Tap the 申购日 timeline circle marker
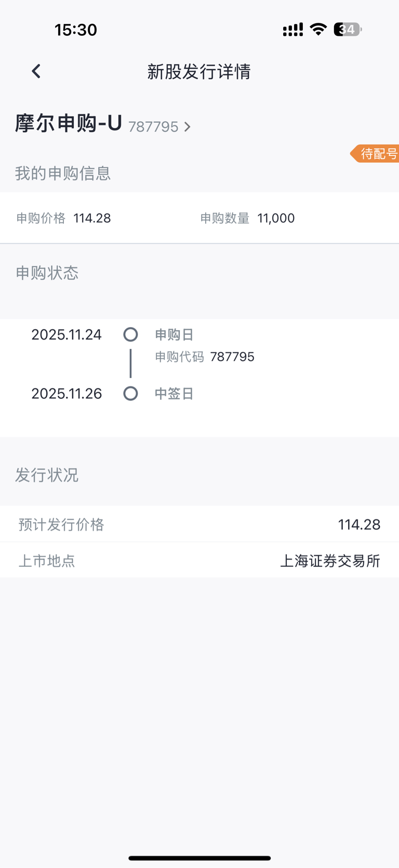Viewport: 399px width, 868px height. click(130, 334)
